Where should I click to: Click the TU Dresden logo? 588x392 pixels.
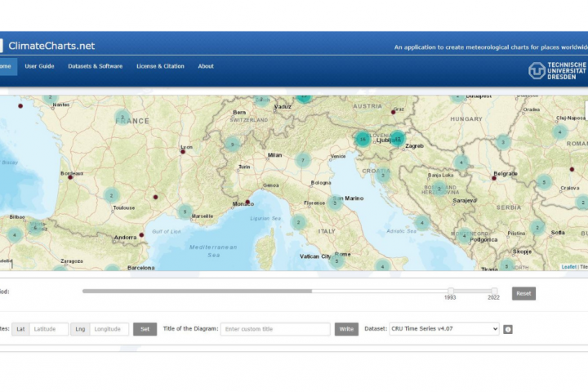click(x=557, y=71)
